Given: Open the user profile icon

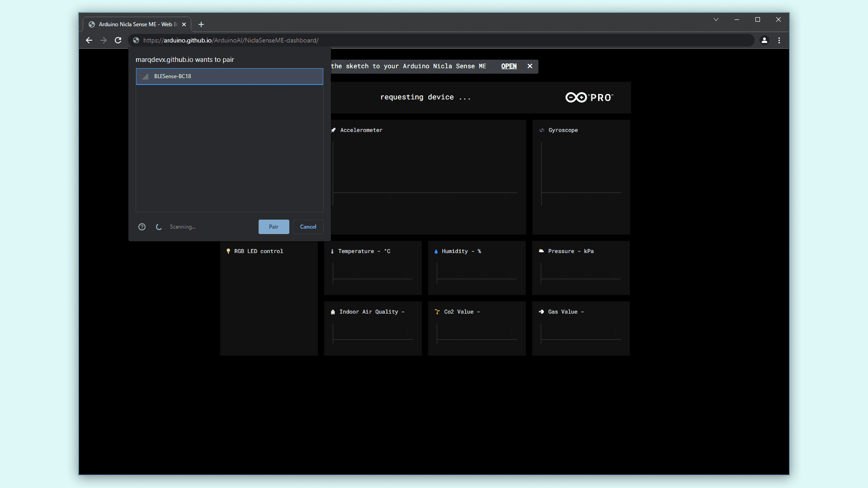Looking at the screenshot, I should point(764,40).
